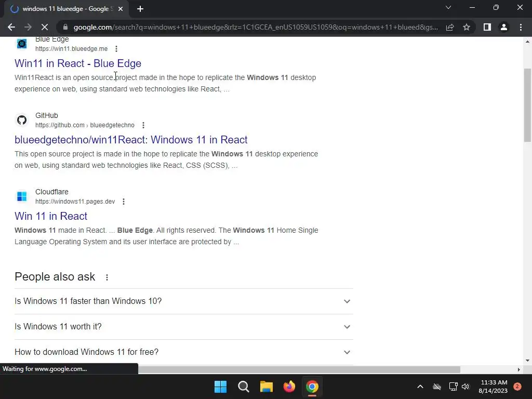Click the Chrome taskbar icon
The width and height of the screenshot is (532, 399).
click(x=312, y=387)
